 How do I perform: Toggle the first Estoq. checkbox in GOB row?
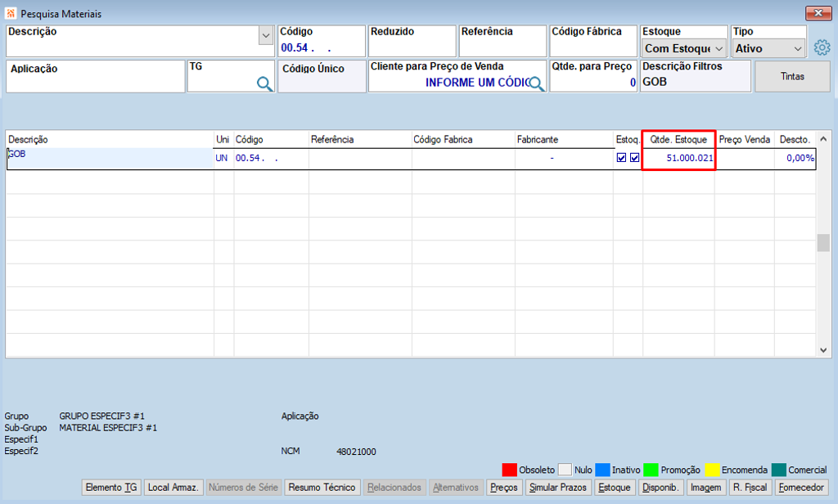(621, 158)
